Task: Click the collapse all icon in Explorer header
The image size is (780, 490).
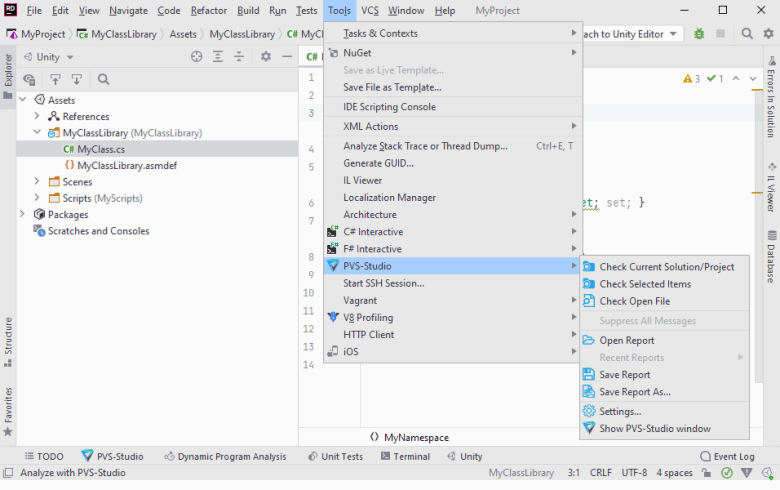Action: tap(240, 57)
